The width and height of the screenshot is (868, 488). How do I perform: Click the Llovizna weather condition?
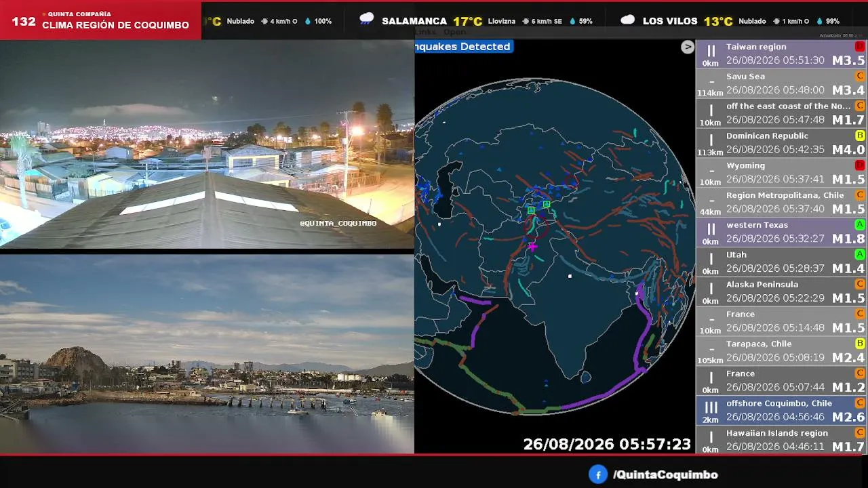(502, 21)
